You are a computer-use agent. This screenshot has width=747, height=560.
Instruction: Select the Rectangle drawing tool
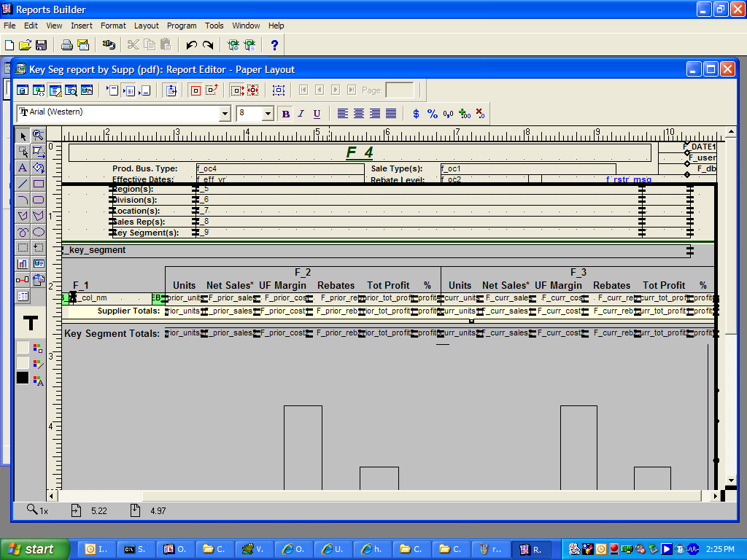pos(38,184)
